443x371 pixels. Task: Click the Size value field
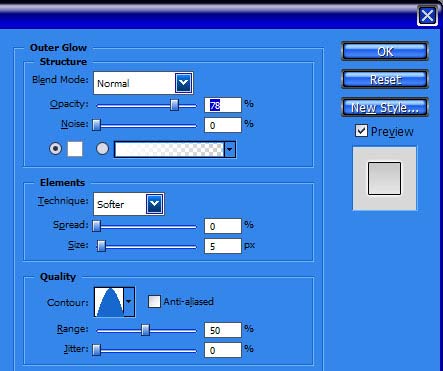point(223,246)
